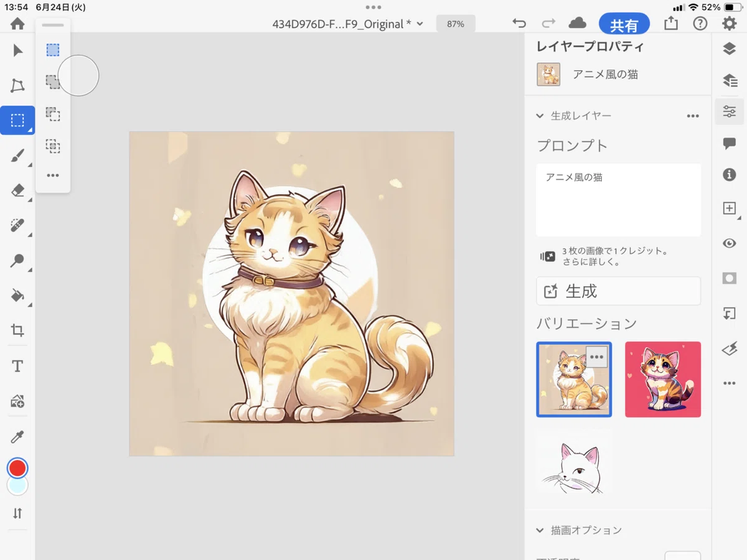
Task: Redo the last action
Action: click(548, 24)
